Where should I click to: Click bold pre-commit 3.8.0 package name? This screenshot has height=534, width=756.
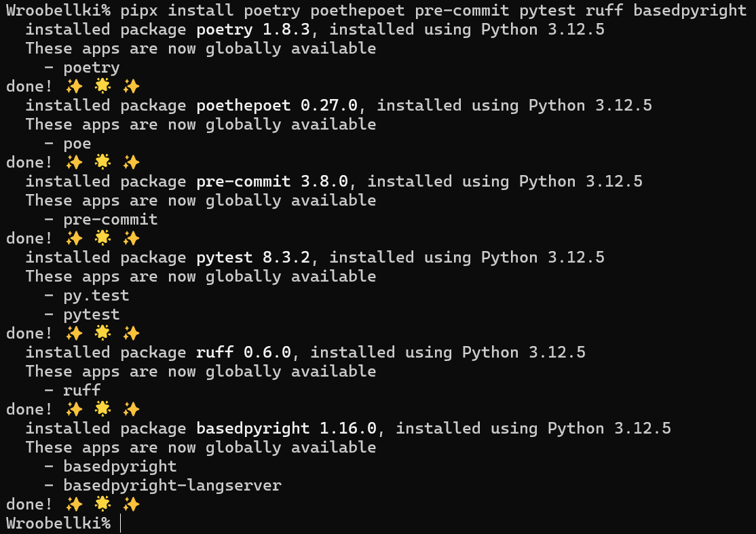[272, 181]
